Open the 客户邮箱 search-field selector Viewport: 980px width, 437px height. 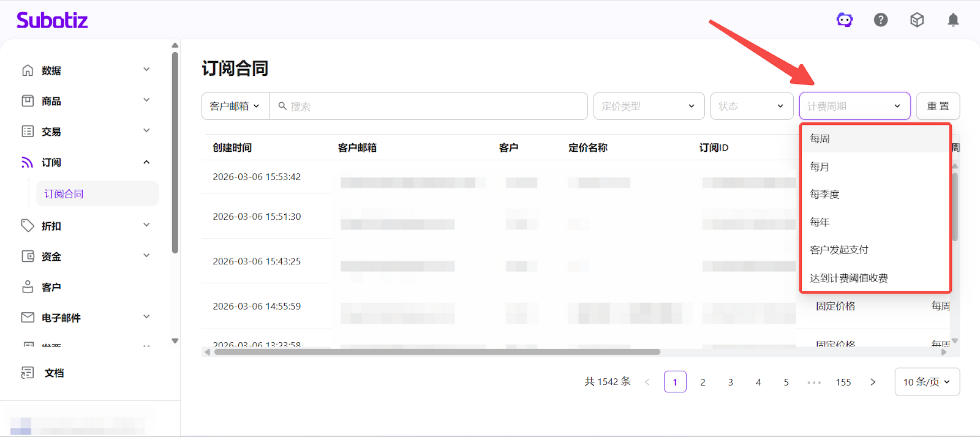235,106
